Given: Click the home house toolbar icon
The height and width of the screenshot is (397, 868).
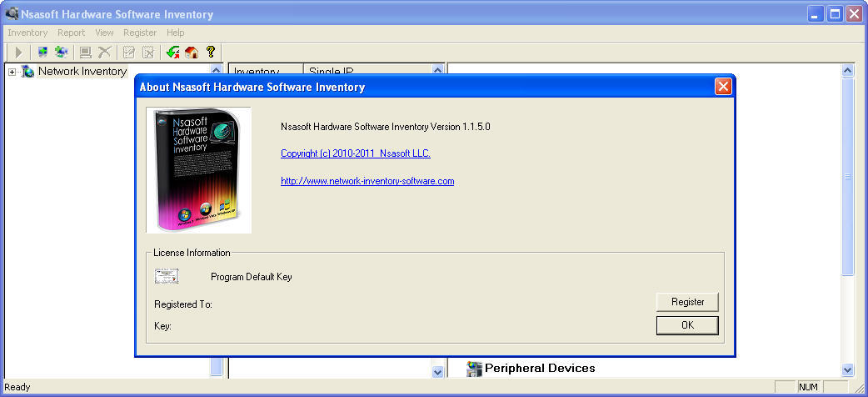Looking at the screenshot, I should (x=192, y=53).
